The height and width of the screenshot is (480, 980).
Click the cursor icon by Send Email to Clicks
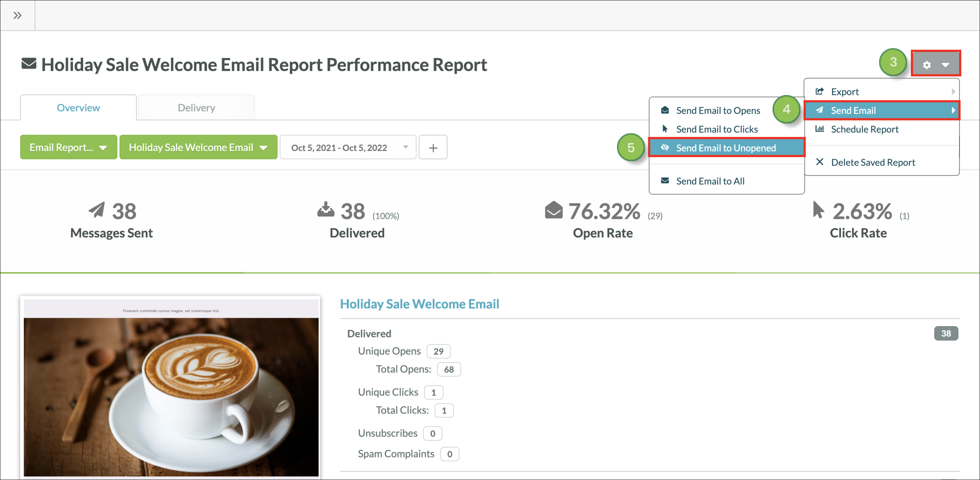click(665, 129)
